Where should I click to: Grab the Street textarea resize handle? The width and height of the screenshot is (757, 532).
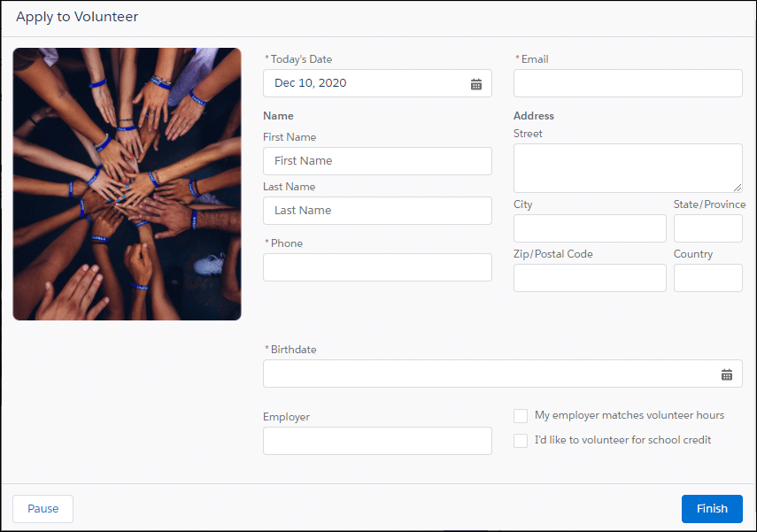[x=738, y=188]
